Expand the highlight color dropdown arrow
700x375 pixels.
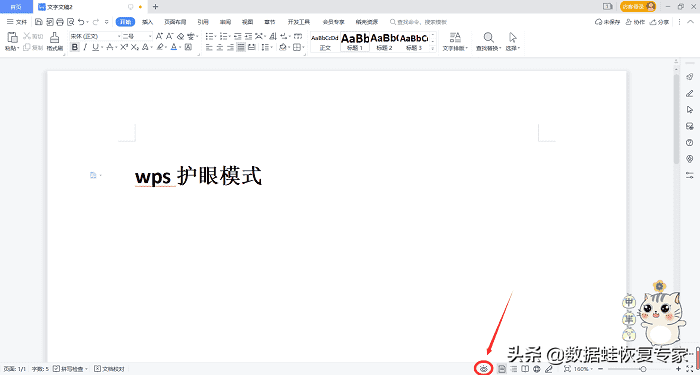tap(166, 47)
